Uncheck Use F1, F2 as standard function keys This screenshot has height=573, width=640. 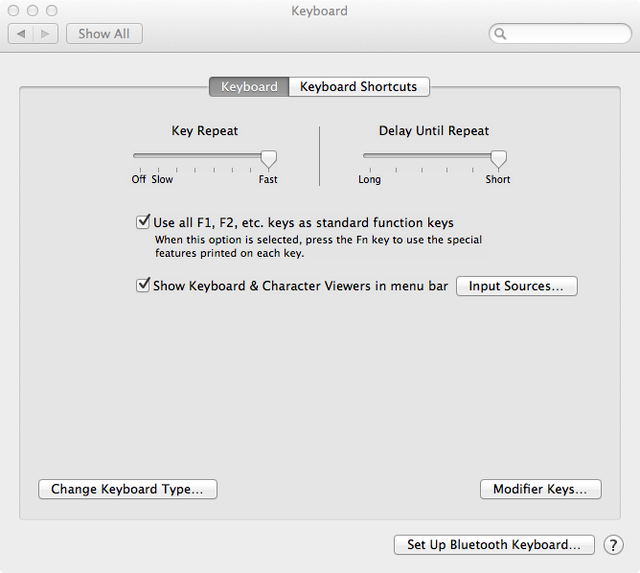[x=143, y=223]
